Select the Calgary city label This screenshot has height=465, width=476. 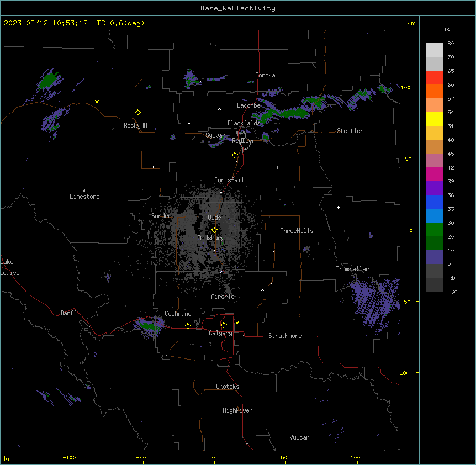pyautogui.click(x=220, y=333)
